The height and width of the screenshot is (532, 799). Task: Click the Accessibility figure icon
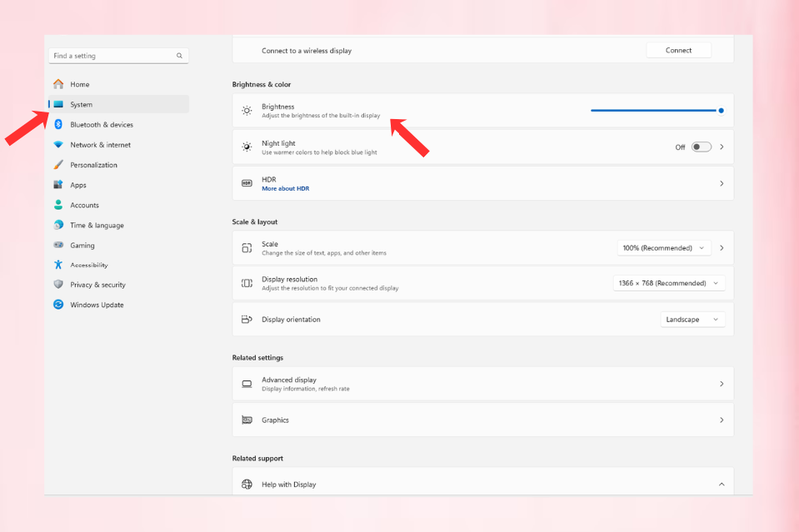coord(58,265)
